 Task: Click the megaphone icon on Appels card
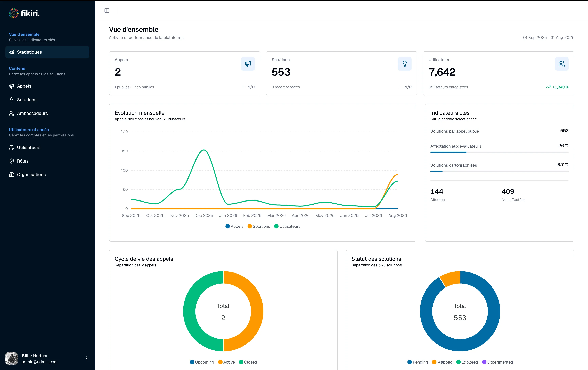(248, 64)
